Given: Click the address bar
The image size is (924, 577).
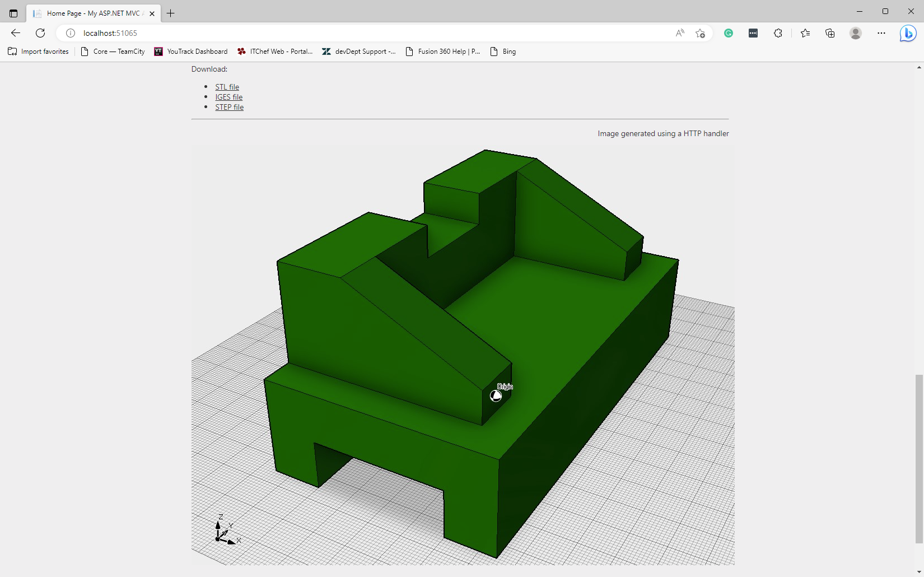Looking at the screenshot, I should (336, 33).
